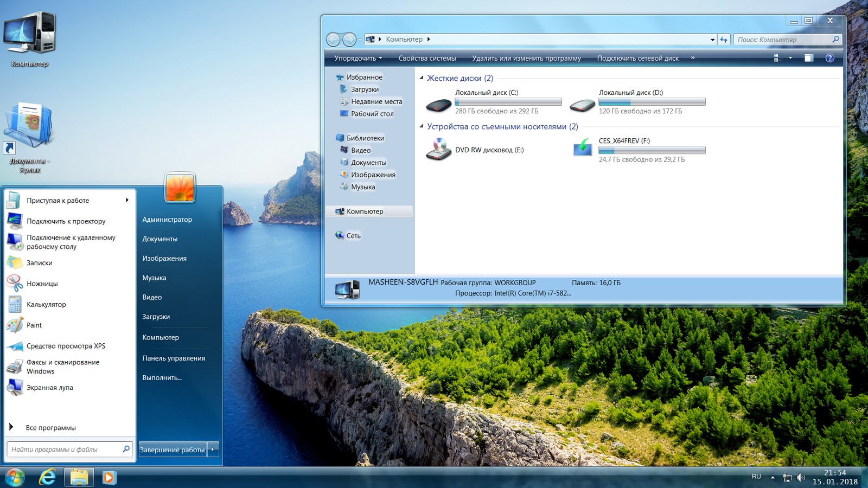868x488 pixels.
Task: Open the Компьютер desktop icon
Action: (x=30, y=39)
